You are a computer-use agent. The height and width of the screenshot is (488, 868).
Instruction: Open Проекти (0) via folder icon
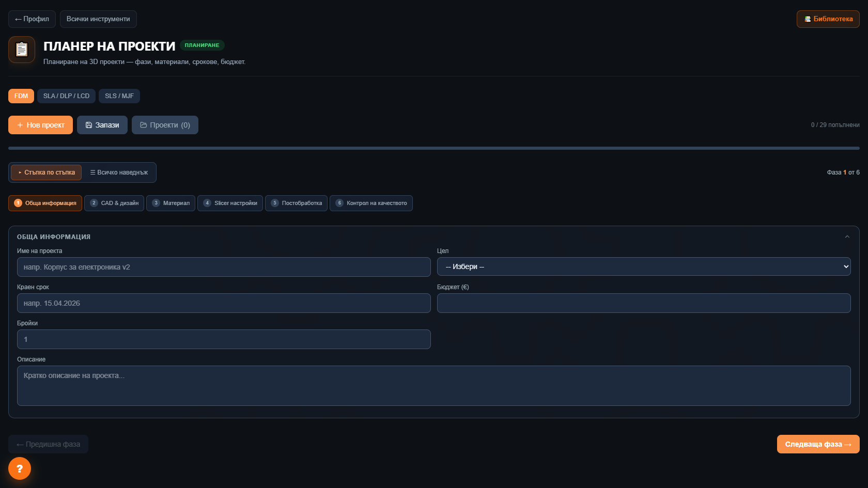coord(144,125)
